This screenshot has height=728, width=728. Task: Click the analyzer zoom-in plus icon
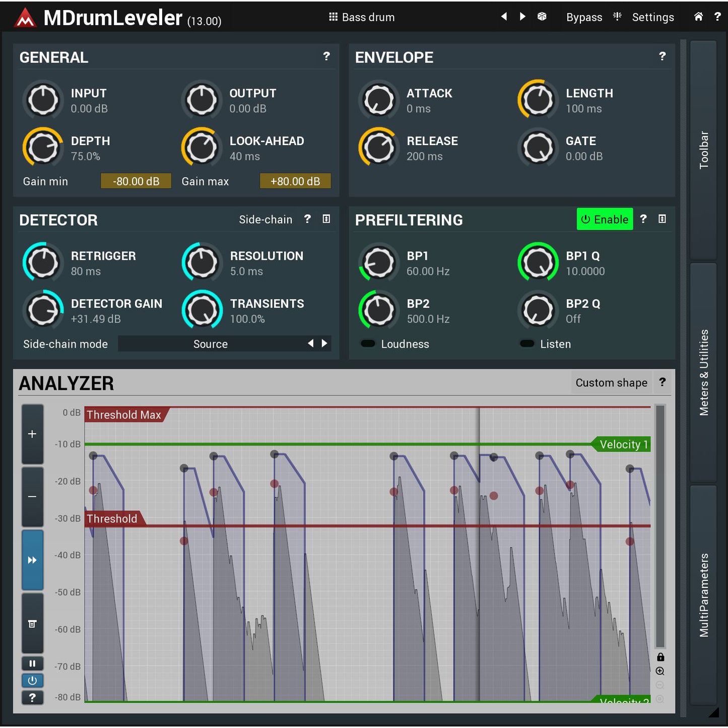tap(32, 434)
